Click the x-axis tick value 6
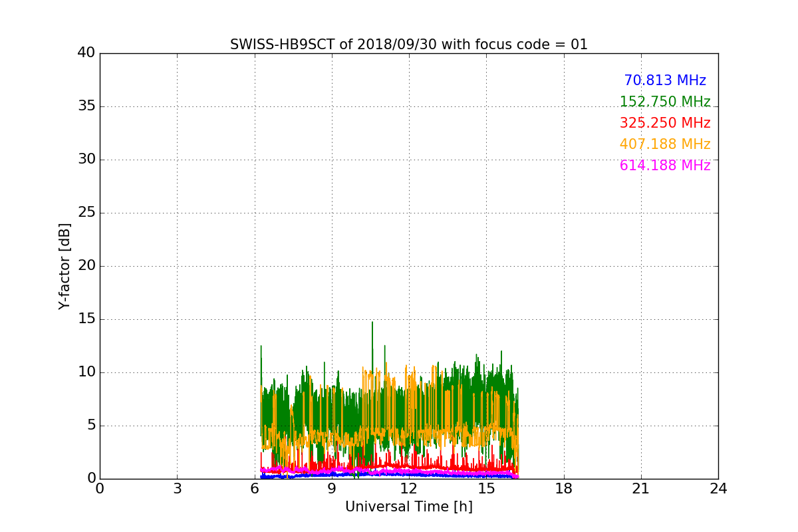798x532 pixels. (x=255, y=489)
